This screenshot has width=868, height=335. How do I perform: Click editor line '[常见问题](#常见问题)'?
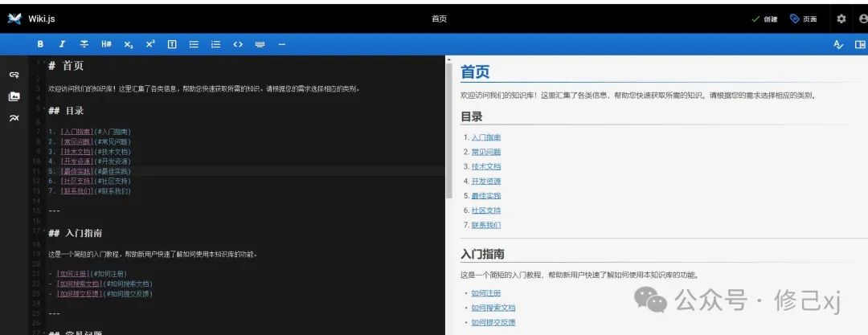point(95,141)
